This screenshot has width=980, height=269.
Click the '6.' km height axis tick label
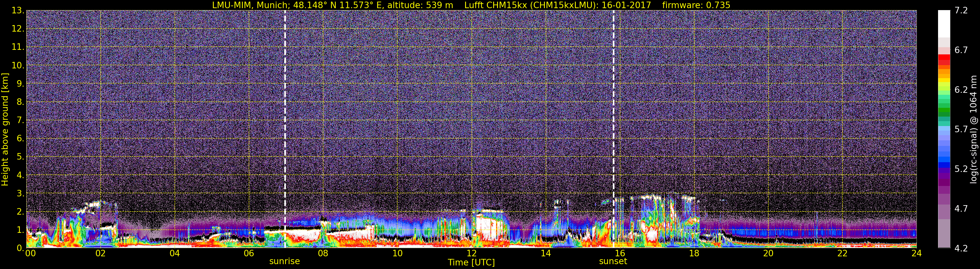pyautogui.click(x=20, y=138)
